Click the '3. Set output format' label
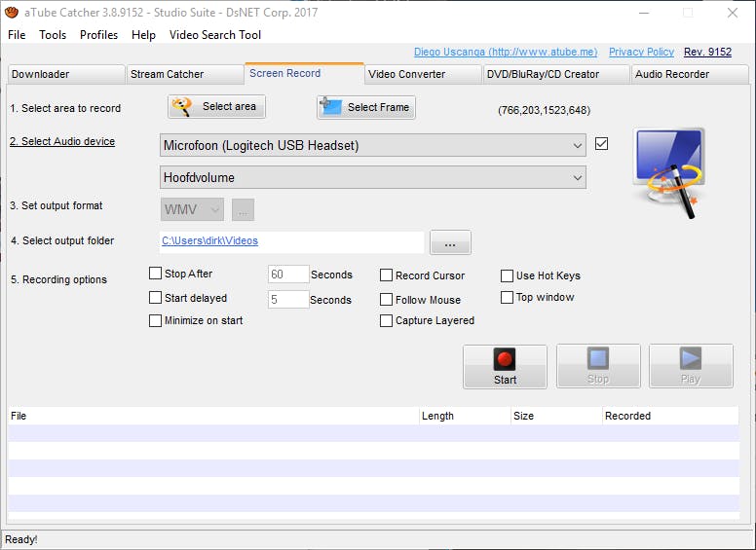The width and height of the screenshot is (756, 550). pyautogui.click(x=56, y=205)
